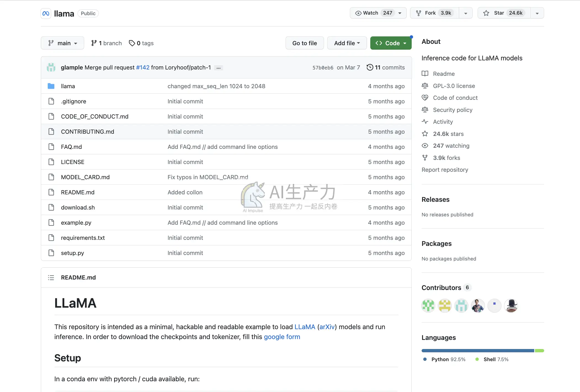Expand the Star lists dropdown arrow
This screenshot has width=580, height=392.
[537, 13]
